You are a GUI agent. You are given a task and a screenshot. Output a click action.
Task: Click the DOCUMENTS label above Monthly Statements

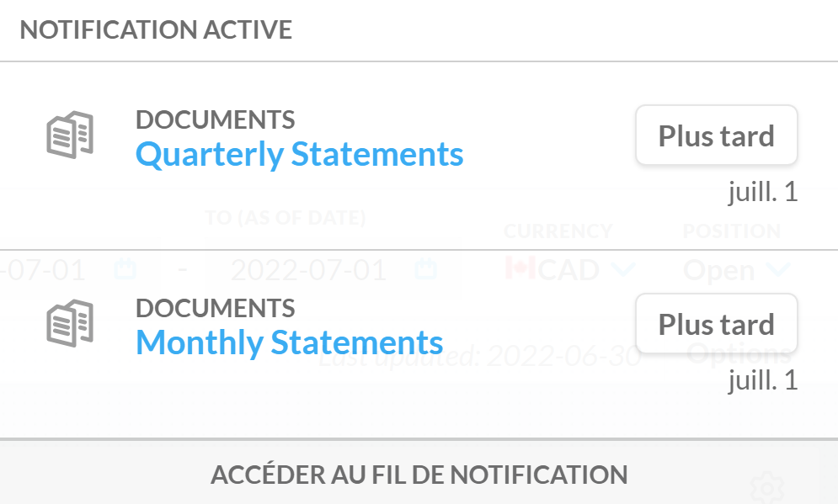coord(215,308)
